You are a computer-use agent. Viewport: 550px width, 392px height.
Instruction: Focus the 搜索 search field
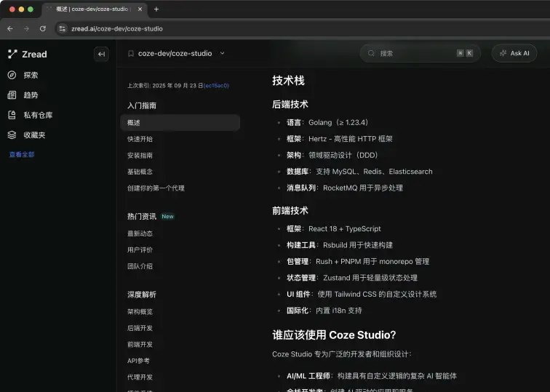click(420, 53)
